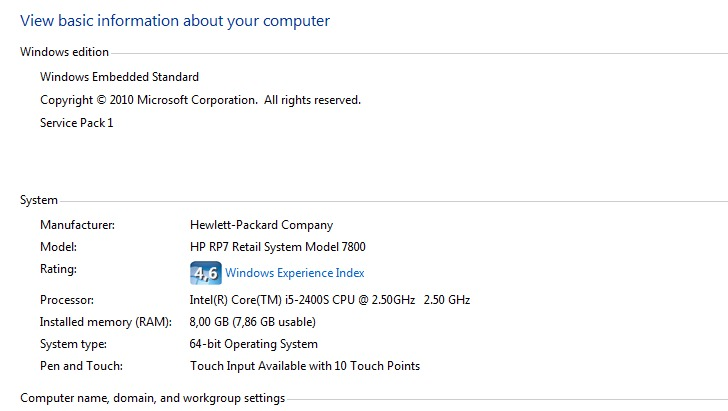728x411 pixels.
Task: Click the 'Processor:' label
Action: (67, 300)
